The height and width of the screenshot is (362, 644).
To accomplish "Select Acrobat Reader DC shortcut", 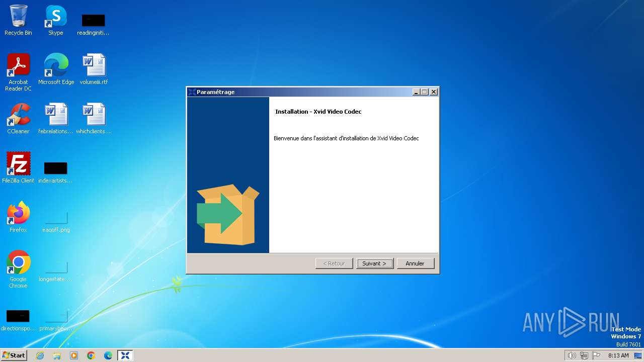I will (x=18, y=72).
